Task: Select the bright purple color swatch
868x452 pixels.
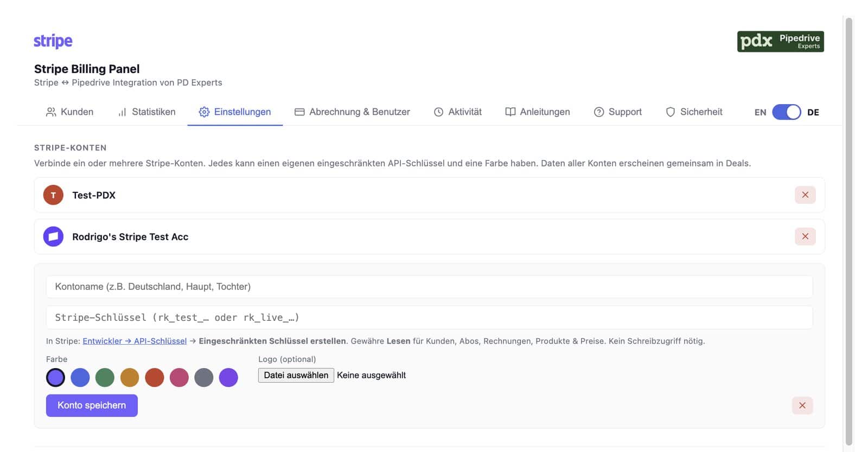Action: [228, 377]
